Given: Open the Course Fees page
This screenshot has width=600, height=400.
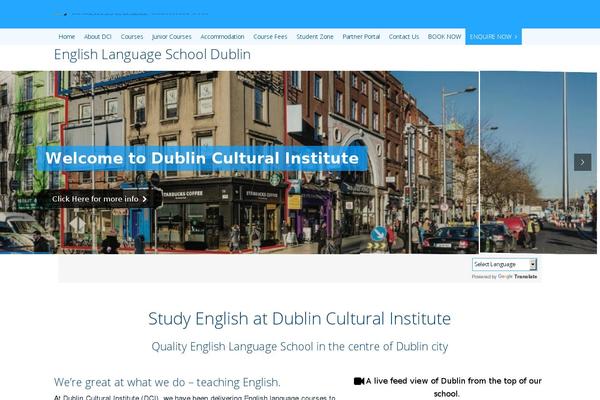Looking at the screenshot, I should pos(270,37).
